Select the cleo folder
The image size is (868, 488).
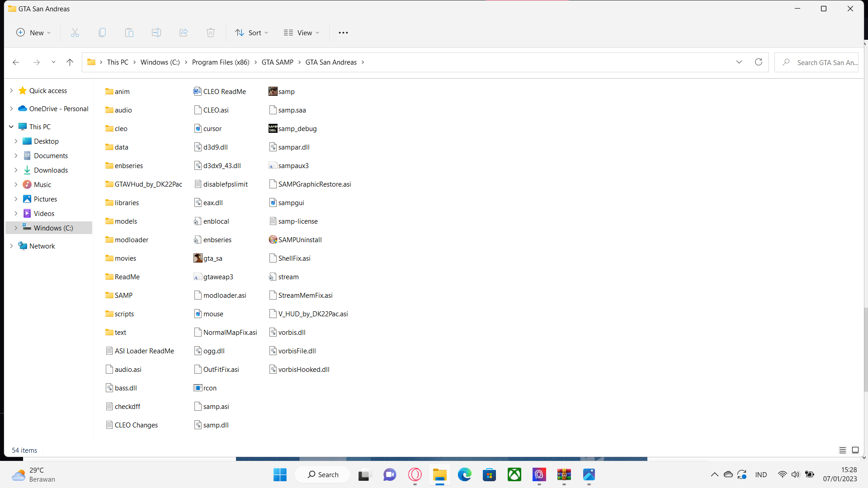pos(117,128)
